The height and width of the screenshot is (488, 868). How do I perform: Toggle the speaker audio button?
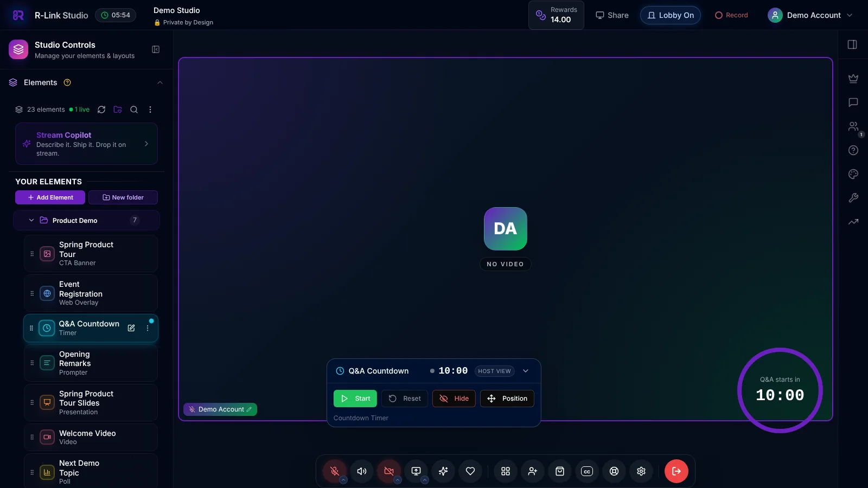362,471
